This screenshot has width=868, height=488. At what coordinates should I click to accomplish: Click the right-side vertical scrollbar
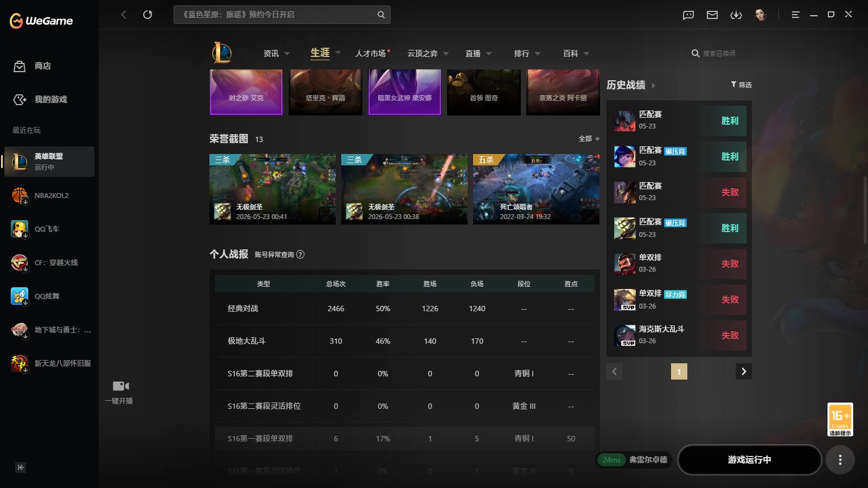(865, 210)
